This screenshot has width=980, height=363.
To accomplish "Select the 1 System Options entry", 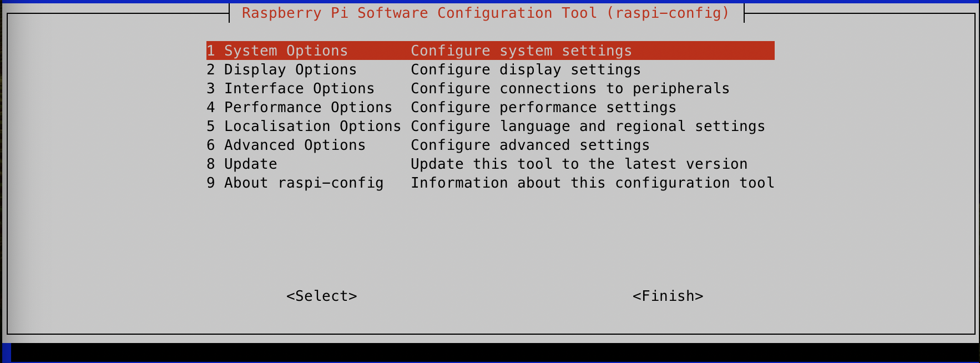I will click(277, 51).
